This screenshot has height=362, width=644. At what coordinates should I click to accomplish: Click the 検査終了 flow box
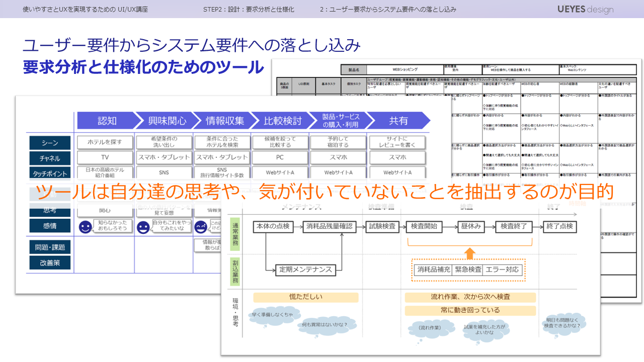(x=513, y=226)
